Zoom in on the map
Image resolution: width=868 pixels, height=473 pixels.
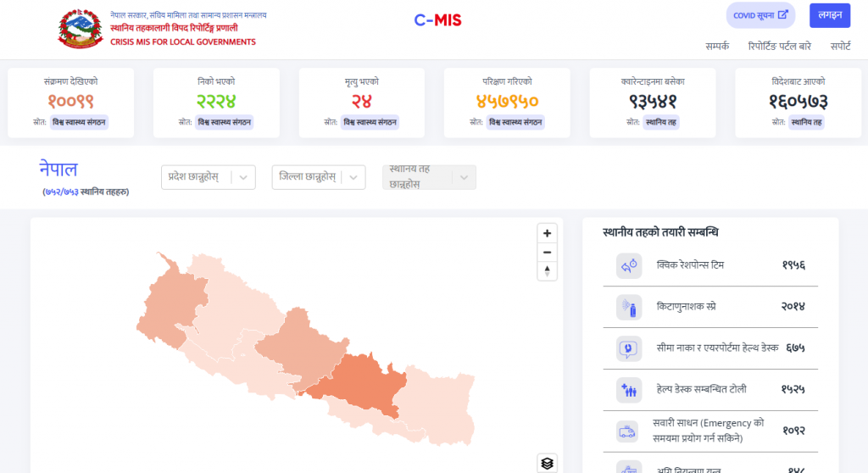tap(548, 233)
